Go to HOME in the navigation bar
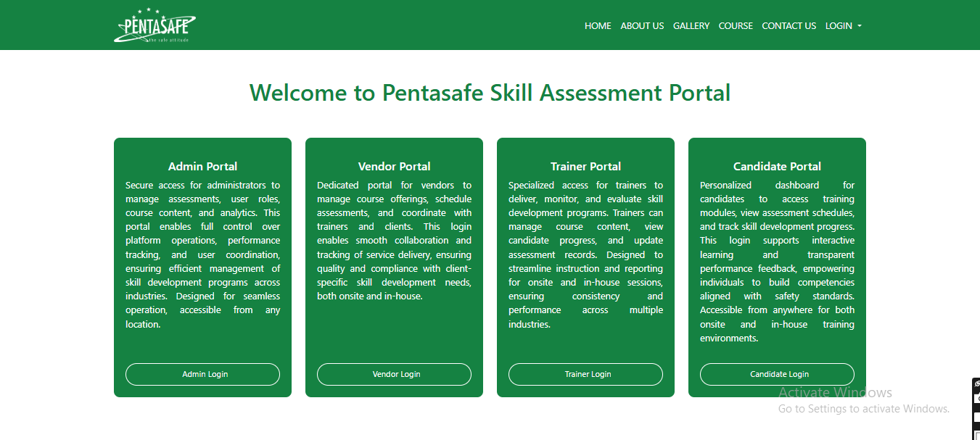The width and height of the screenshot is (980, 440). pyautogui.click(x=598, y=26)
